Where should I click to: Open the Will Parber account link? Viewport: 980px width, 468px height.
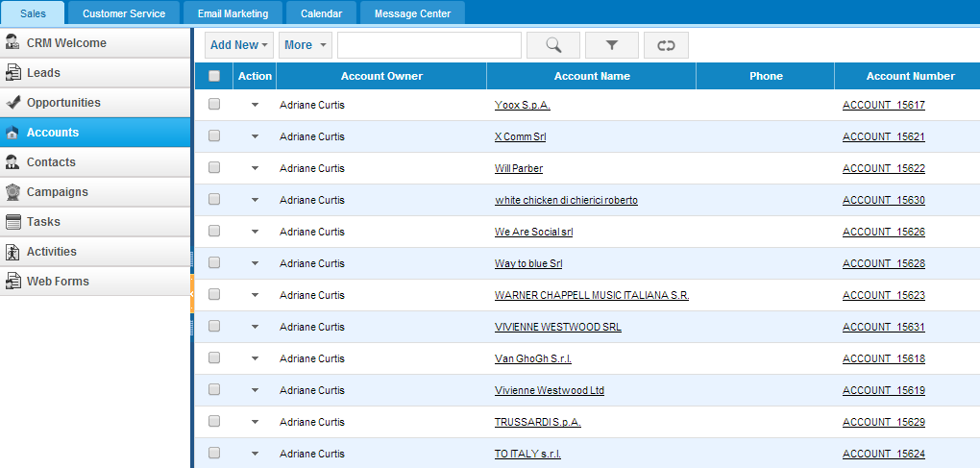click(518, 168)
